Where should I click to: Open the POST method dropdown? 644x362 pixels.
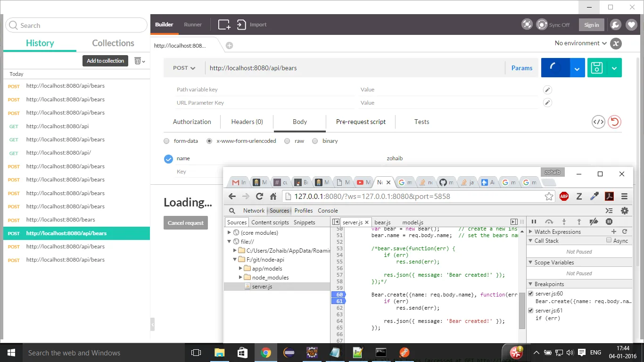click(x=184, y=68)
